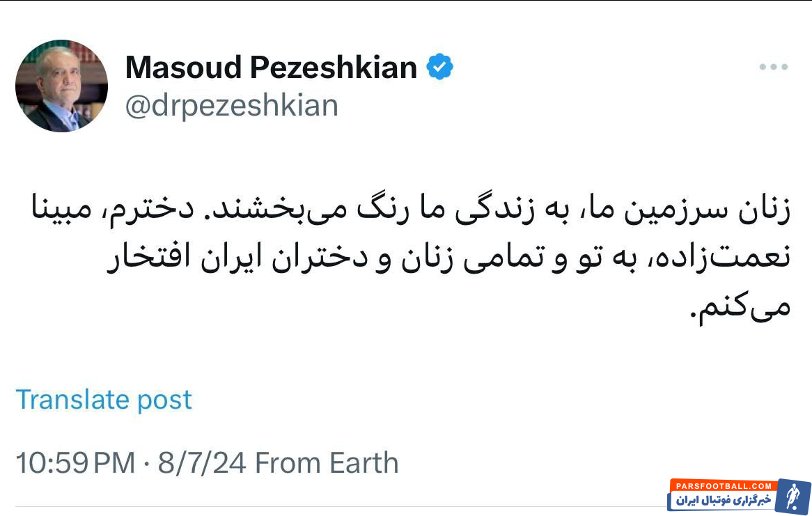Select the verified checkmark to view verification info

pyautogui.click(x=439, y=66)
